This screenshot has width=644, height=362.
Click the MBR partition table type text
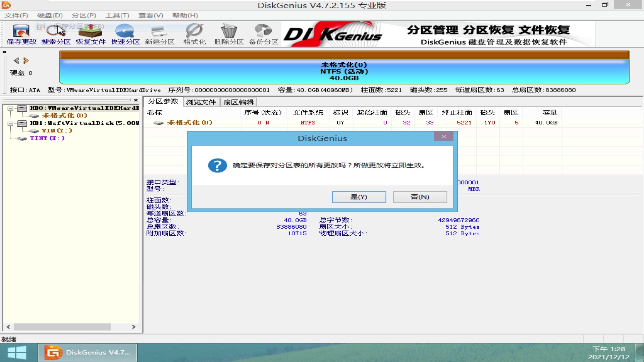click(x=474, y=189)
